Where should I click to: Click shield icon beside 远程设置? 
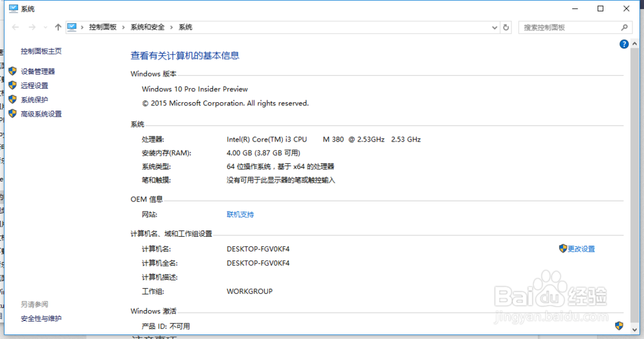[13, 85]
